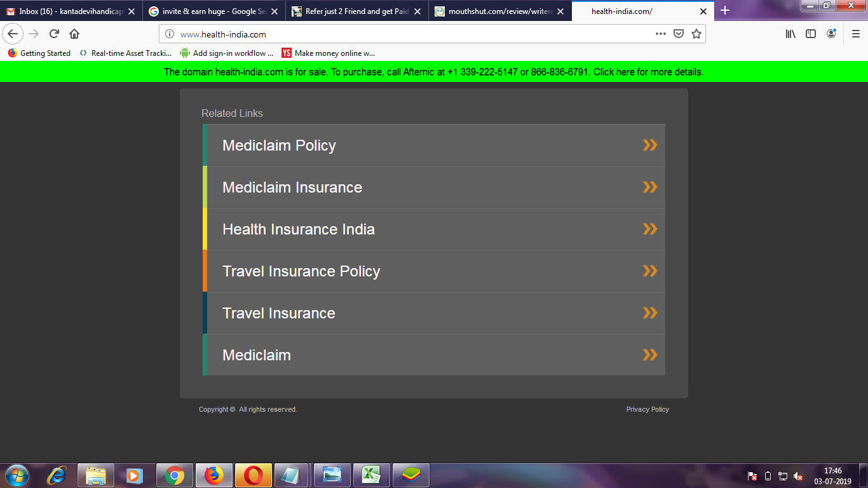Click the Privacy Policy footer link
This screenshot has height=488, width=868.
click(648, 410)
